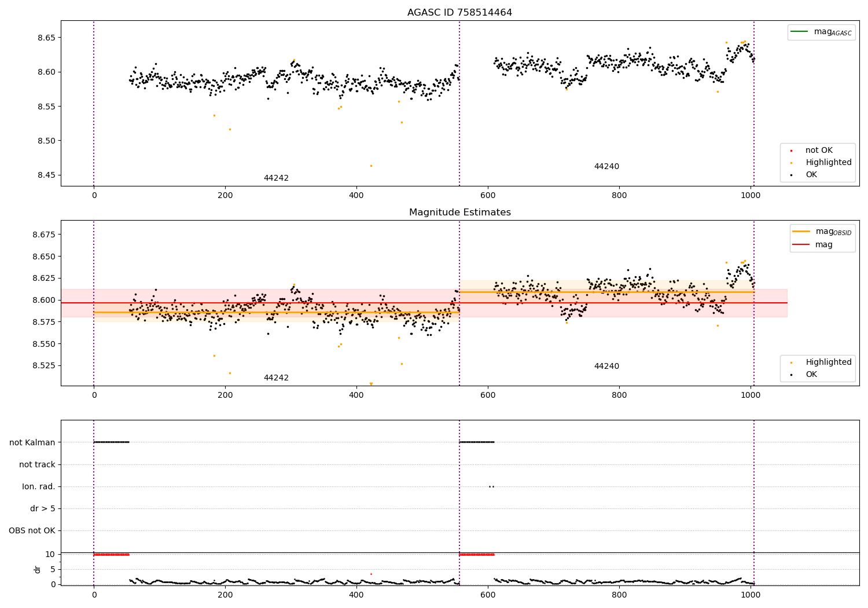Click the 'Ion. rad.' axis label
Screen dimensions: 868x608
pyautogui.click(x=39, y=487)
